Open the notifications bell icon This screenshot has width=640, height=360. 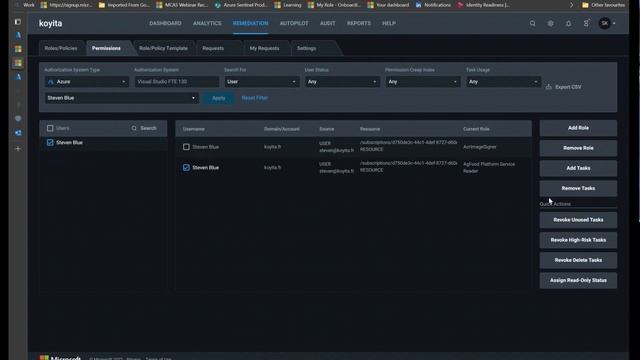569,24
